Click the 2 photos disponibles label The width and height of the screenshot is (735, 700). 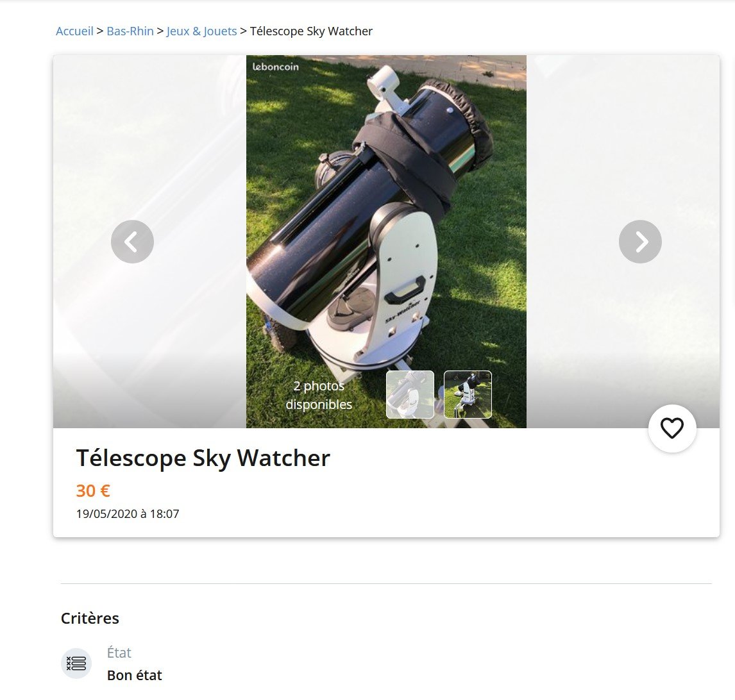coord(319,395)
